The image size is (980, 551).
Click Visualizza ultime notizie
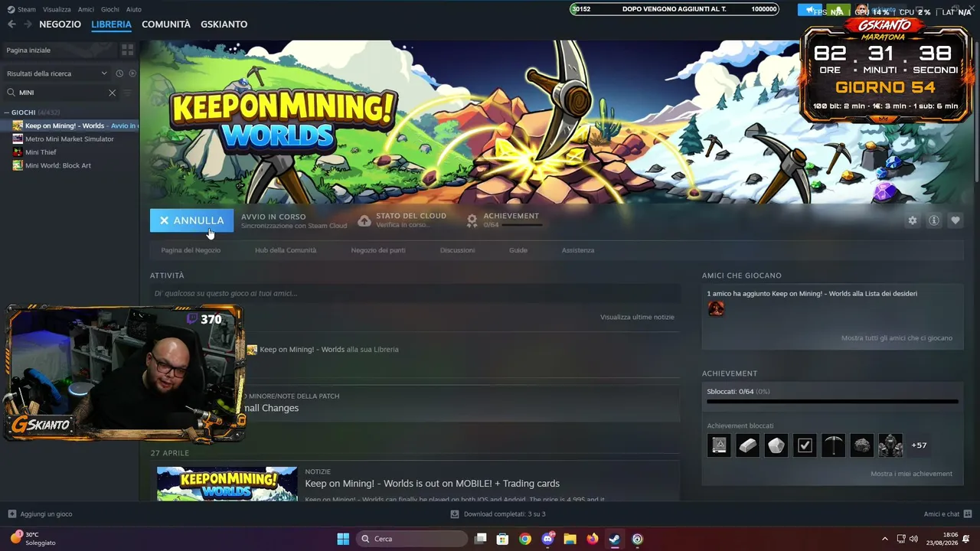637,317
